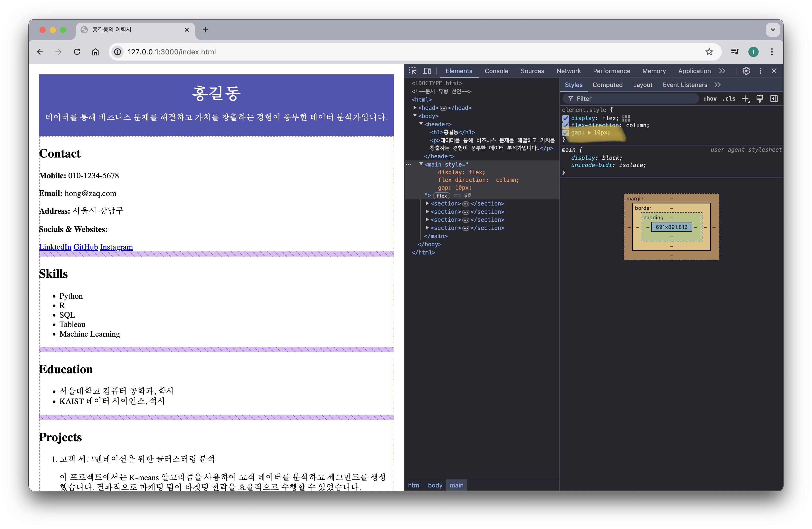Reload the page
The width and height of the screenshot is (812, 529).
(x=77, y=52)
